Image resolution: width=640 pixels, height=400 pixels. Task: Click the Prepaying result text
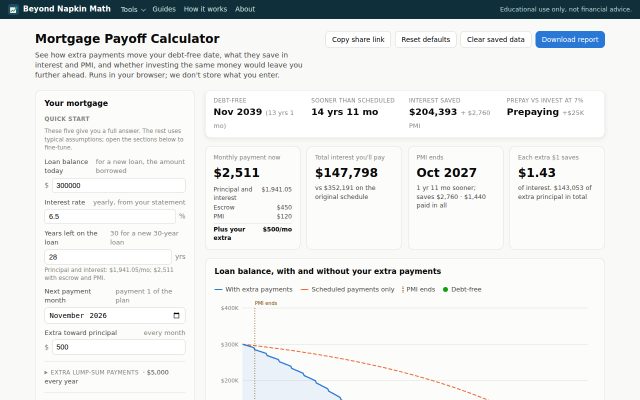[x=533, y=112]
